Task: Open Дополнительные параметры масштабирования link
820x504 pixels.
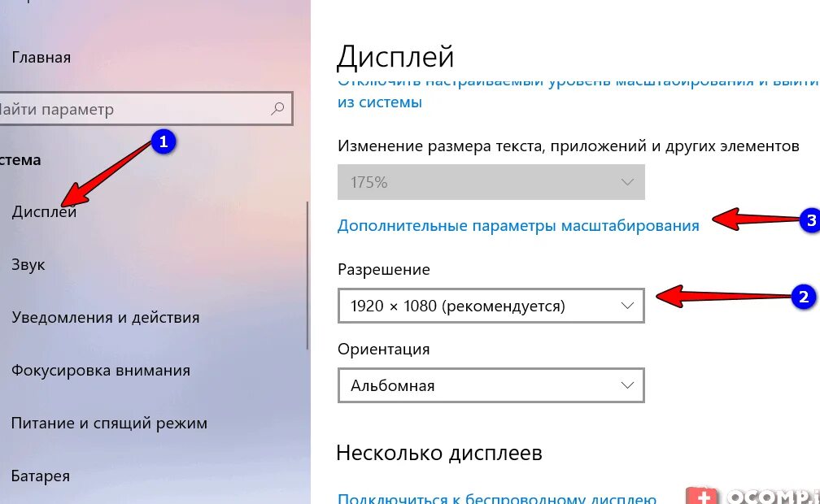Action: tap(518, 225)
